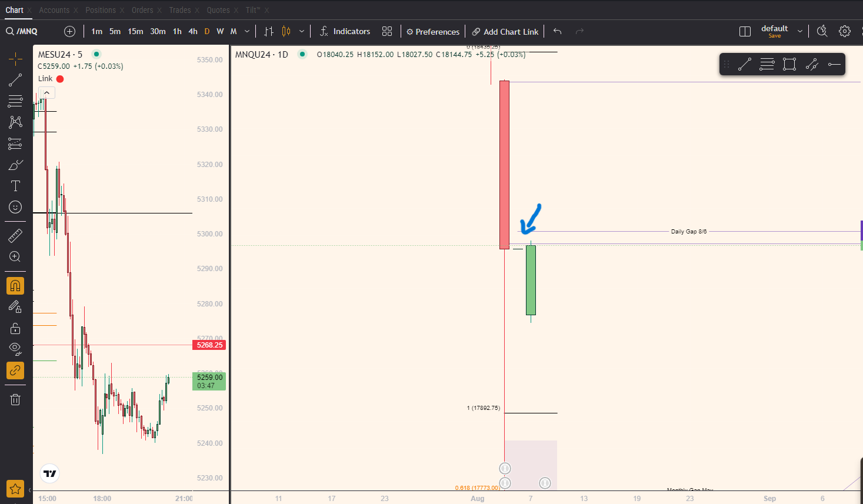Viewport: 863px width, 504px height.
Task: Switch to the Positions tab
Action: [100, 10]
